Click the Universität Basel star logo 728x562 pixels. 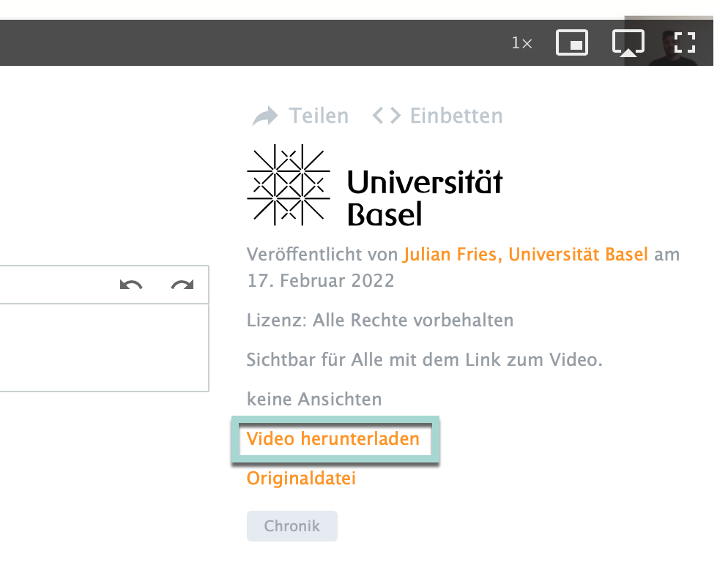point(288,184)
